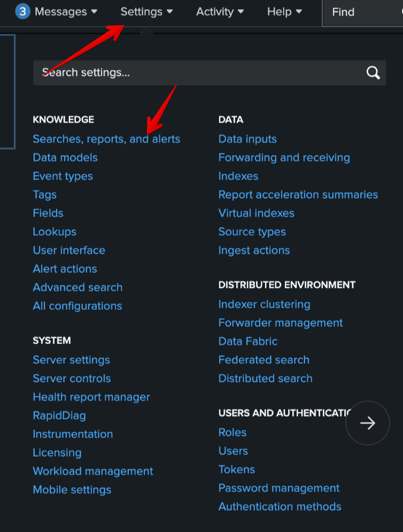Open Forwarder management
The height and width of the screenshot is (532, 403).
click(281, 323)
